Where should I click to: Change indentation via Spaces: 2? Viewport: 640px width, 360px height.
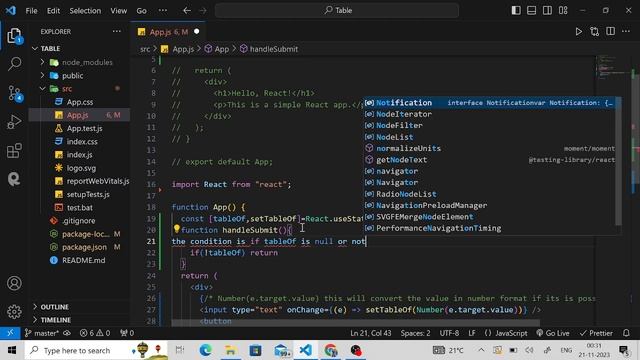(415, 333)
